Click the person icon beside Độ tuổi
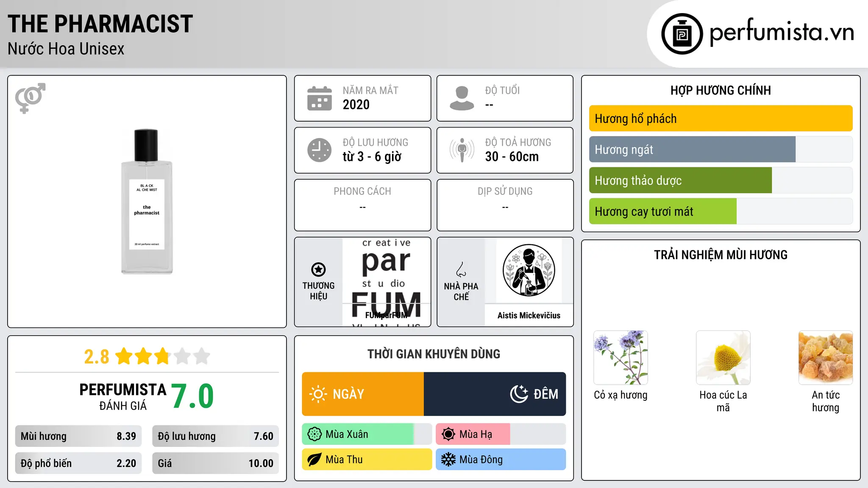Viewport: 868px width, 488px height. point(462,98)
